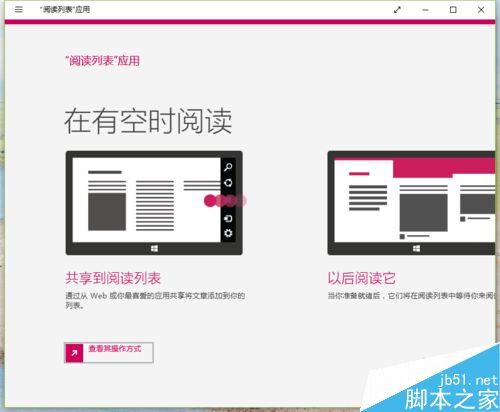Click the search magnifier icon in tablet illustration

tap(228, 167)
